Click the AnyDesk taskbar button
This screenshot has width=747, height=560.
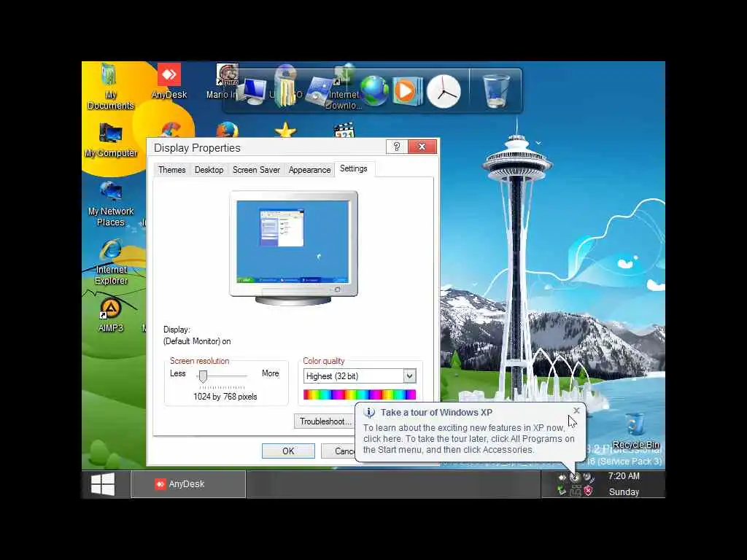(188, 484)
